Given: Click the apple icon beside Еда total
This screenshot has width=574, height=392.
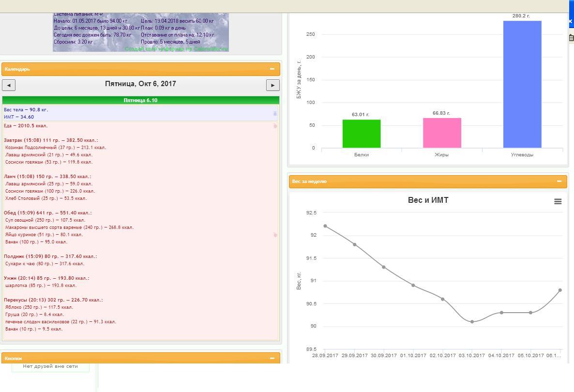Looking at the screenshot, I should (x=275, y=126).
